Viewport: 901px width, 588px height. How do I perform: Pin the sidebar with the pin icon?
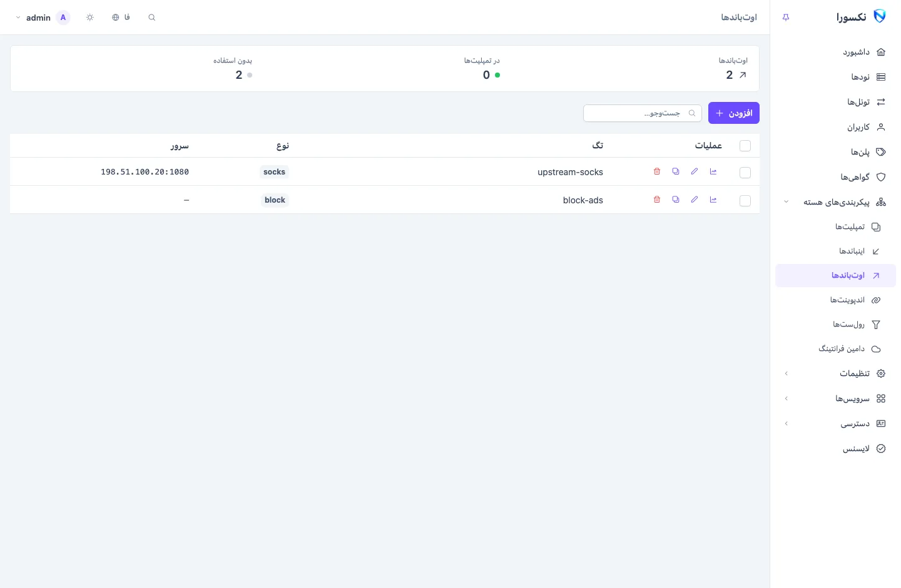786,18
